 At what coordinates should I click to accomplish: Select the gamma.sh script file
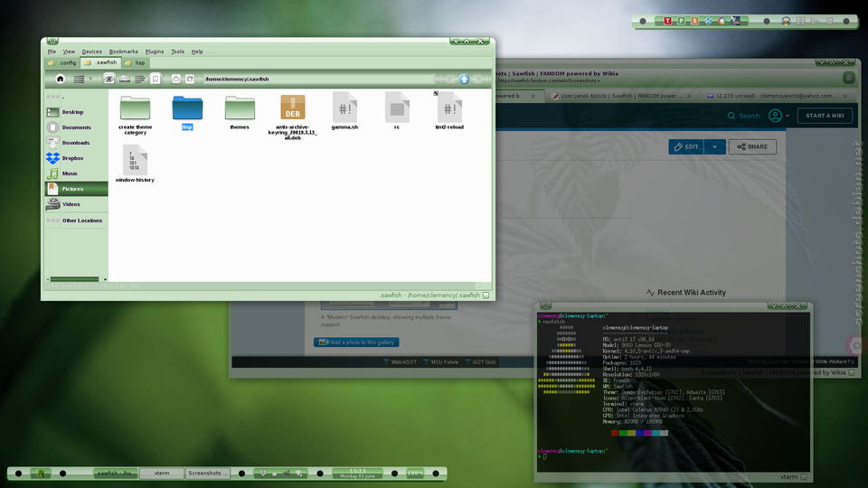pyautogui.click(x=344, y=111)
